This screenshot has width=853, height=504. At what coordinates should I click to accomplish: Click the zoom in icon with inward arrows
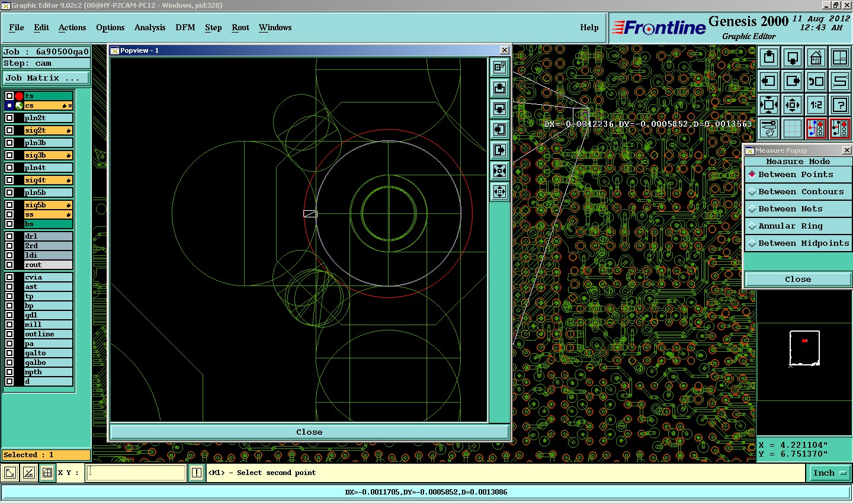tap(769, 105)
